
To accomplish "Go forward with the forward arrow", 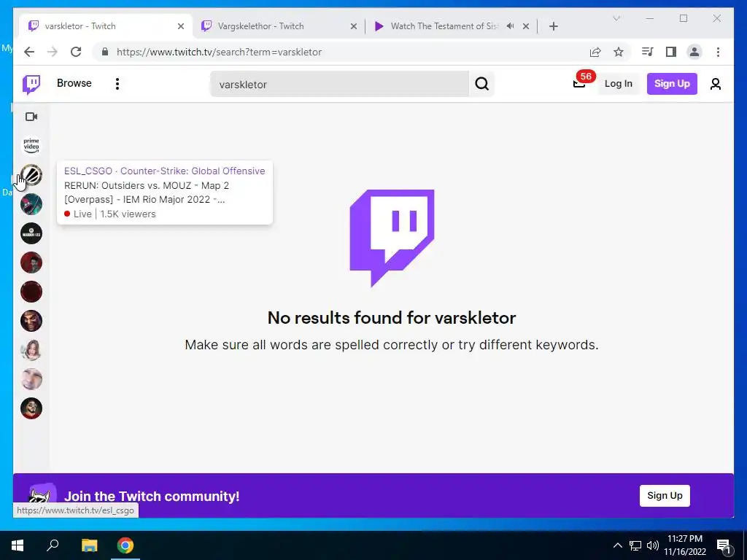I will click(x=53, y=52).
